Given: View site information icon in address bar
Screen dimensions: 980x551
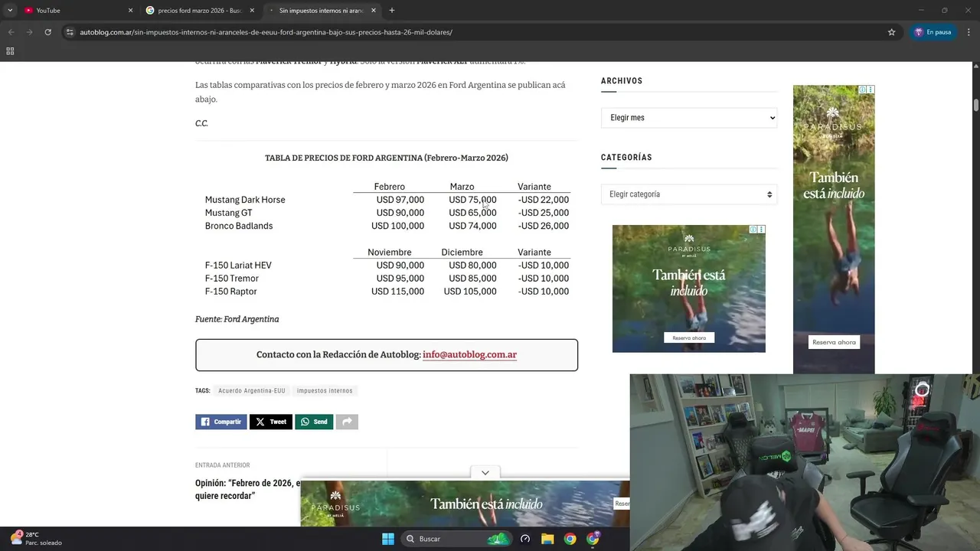Looking at the screenshot, I should [x=70, y=32].
